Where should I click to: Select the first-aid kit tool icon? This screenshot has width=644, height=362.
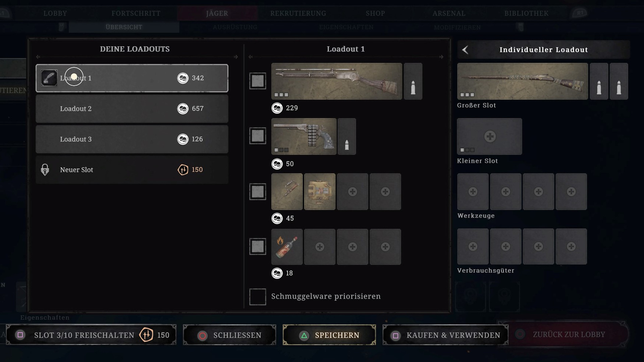tap(320, 192)
